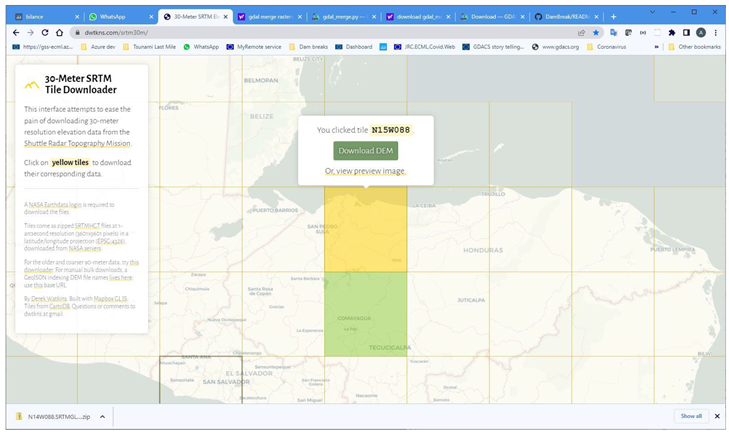The width and height of the screenshot is (729, 434).
Task: Open the Chrome three-dot menu
Action: [715, 32]
